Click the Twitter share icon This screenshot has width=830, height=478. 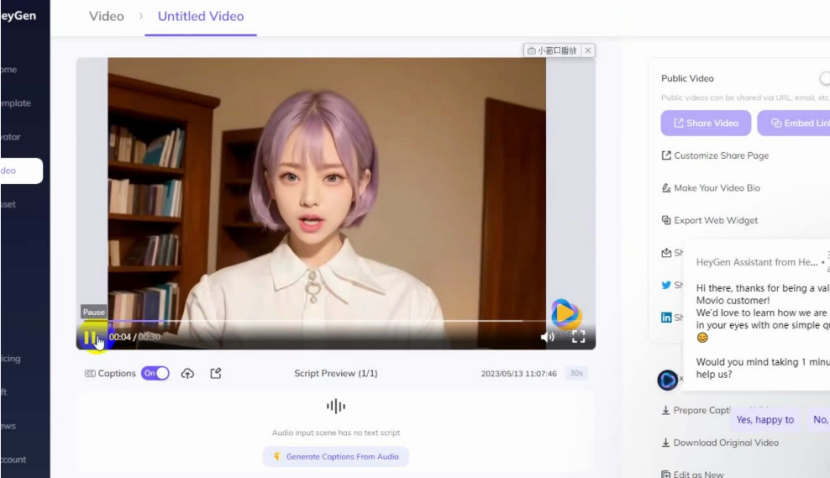pos(666,285)
